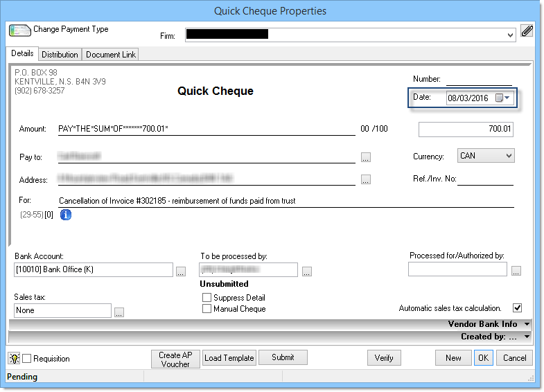Viewport: 544px width, 392px height.
Task: Open the Date calendar picker
Action: tap(502, 98)
